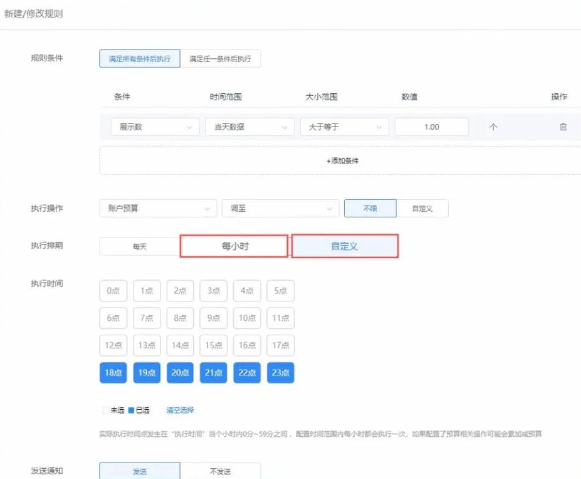Click +添加条件 to add a condition
The height and width of the screenshot is (479, 581).
(x=342, y=160)
